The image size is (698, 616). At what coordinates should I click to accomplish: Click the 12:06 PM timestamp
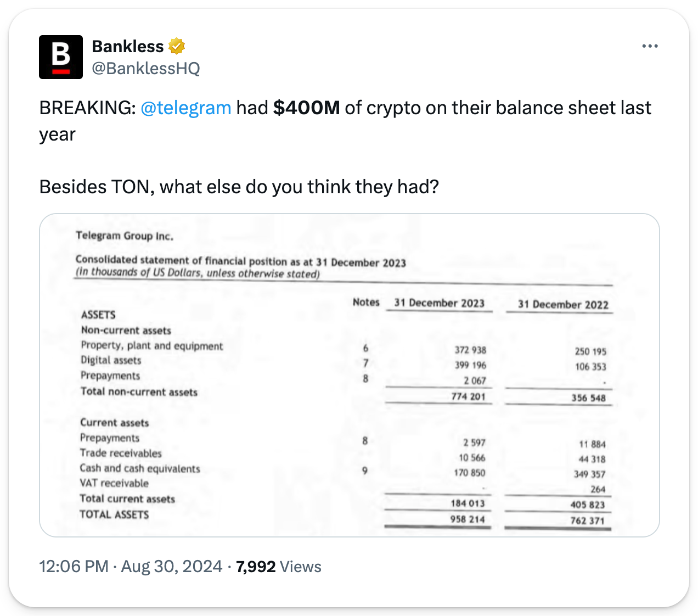(x=74, y=567)
